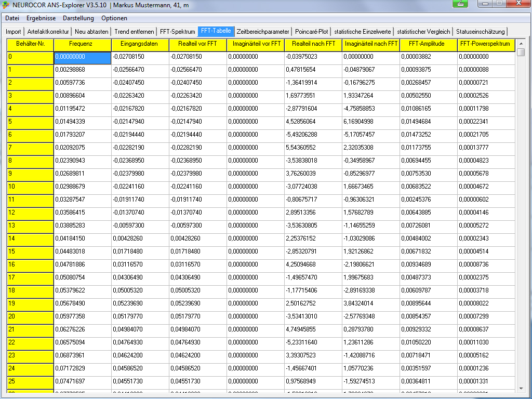Screen dimensions: 532x399
Task: Select row header 12
Action: point(30,214)
